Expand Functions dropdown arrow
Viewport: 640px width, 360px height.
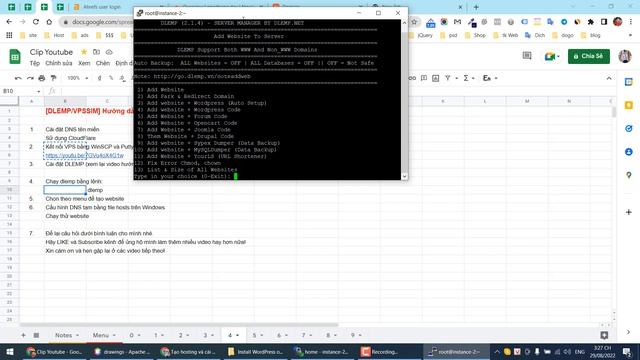pyautogui.click(x=473, y=78)
